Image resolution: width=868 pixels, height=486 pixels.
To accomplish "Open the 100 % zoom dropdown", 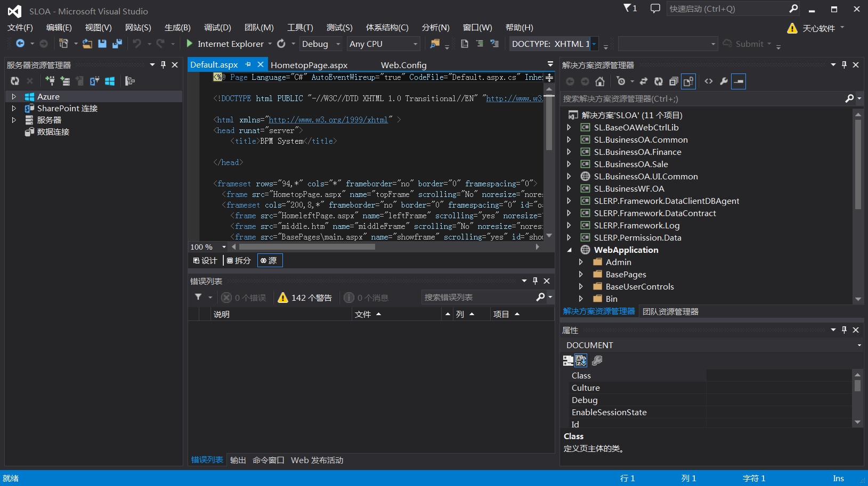I will tap(224, 247).
